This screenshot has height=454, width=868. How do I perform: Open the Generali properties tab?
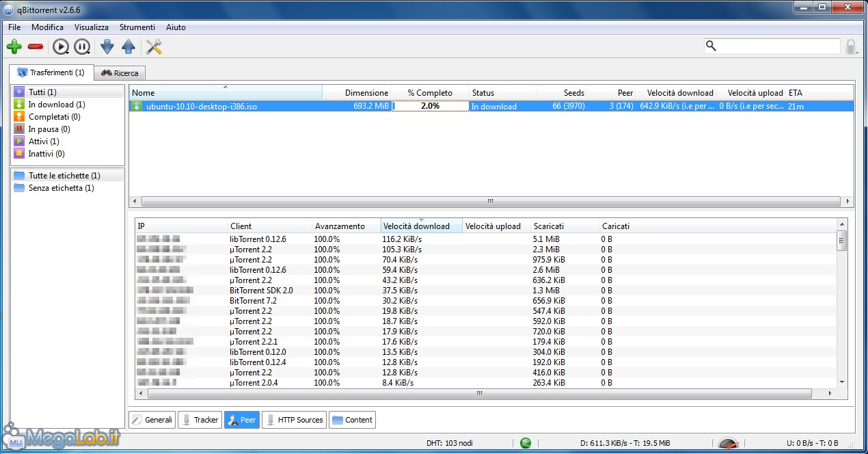(x=152, y=420)
